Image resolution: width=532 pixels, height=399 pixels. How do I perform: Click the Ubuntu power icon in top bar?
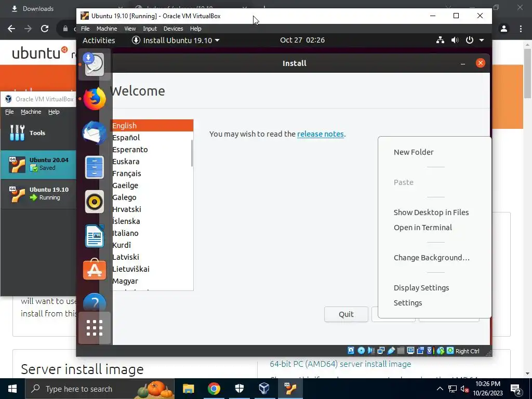(470, 40)
